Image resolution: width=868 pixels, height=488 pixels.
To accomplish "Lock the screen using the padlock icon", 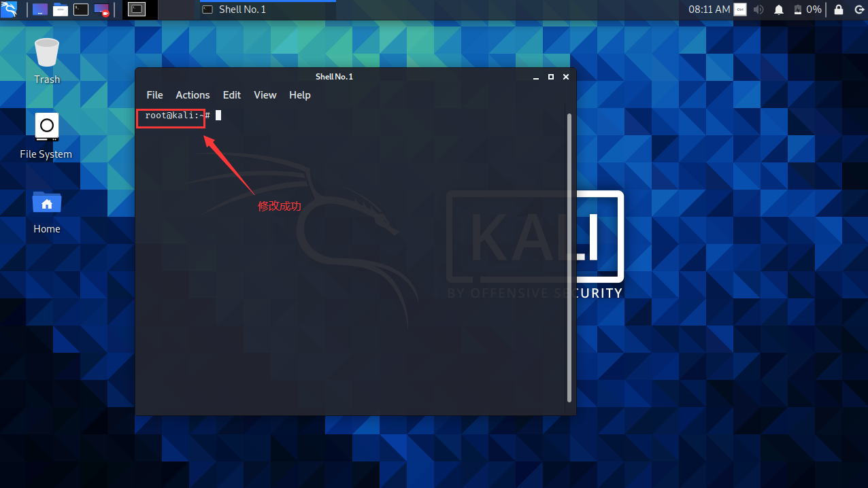I will pos(838,10).
